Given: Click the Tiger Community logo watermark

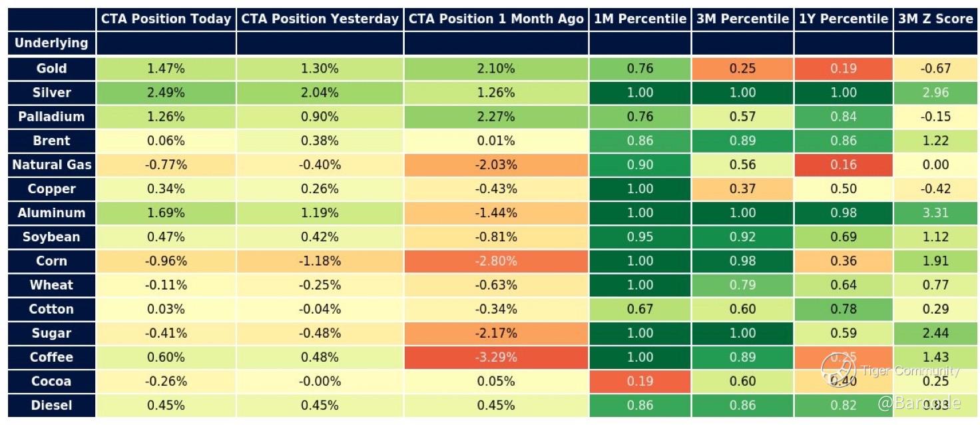Looking at the screenshot, I should coord(838,368).
